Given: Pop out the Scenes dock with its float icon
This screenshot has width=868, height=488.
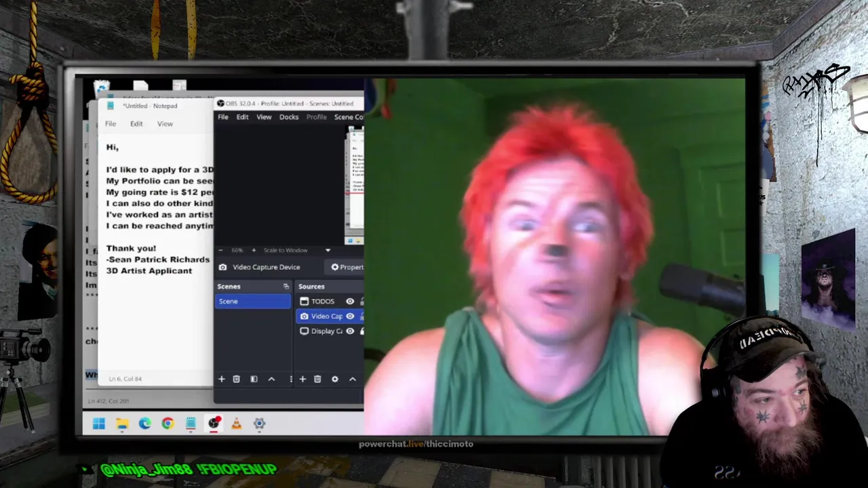Looking at the screenshot, I should pyautogui.click(x=285, y=287).
